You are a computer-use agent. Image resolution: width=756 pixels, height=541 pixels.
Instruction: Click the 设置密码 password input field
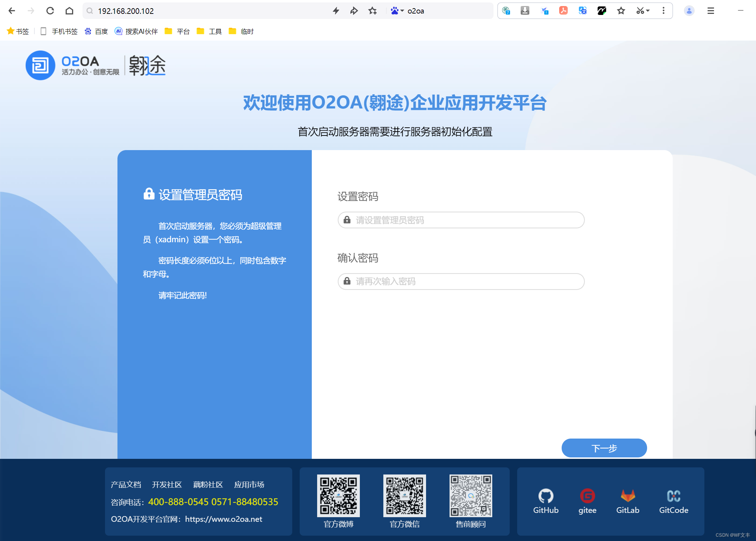(x=461, y=220)
